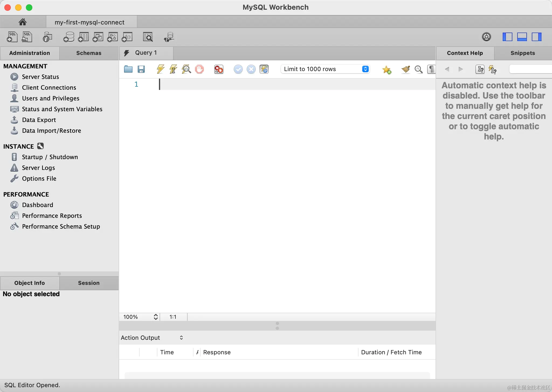The width and height of the screenshot is (552, 392).
Task: Rollback the transaction X icon
Action: click(x=251, y=69)
